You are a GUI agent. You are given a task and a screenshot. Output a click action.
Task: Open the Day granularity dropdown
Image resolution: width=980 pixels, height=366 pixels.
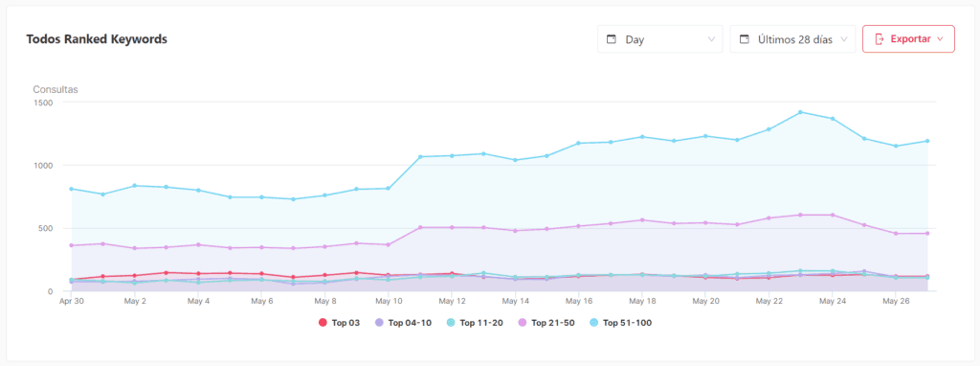660,38
